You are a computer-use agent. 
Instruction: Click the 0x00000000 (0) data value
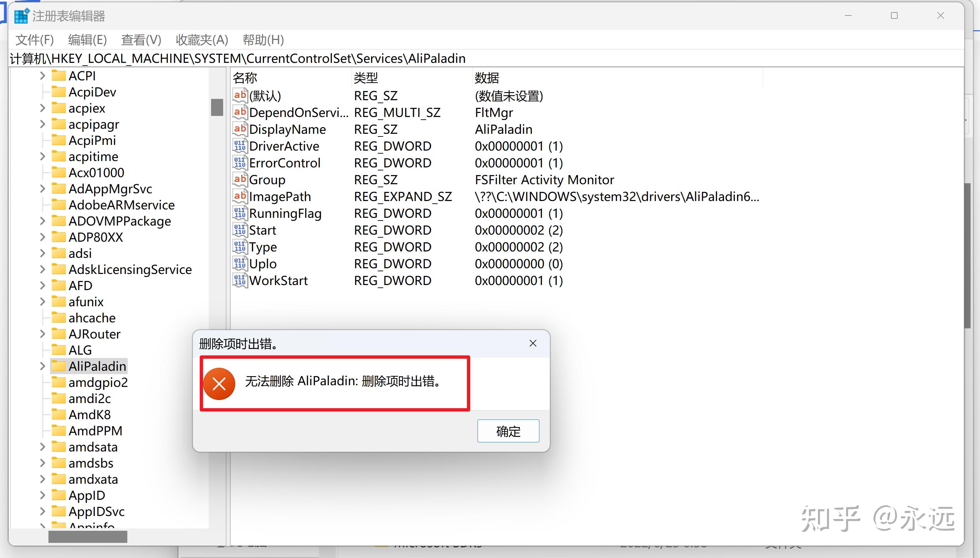[x=519, y=264]
